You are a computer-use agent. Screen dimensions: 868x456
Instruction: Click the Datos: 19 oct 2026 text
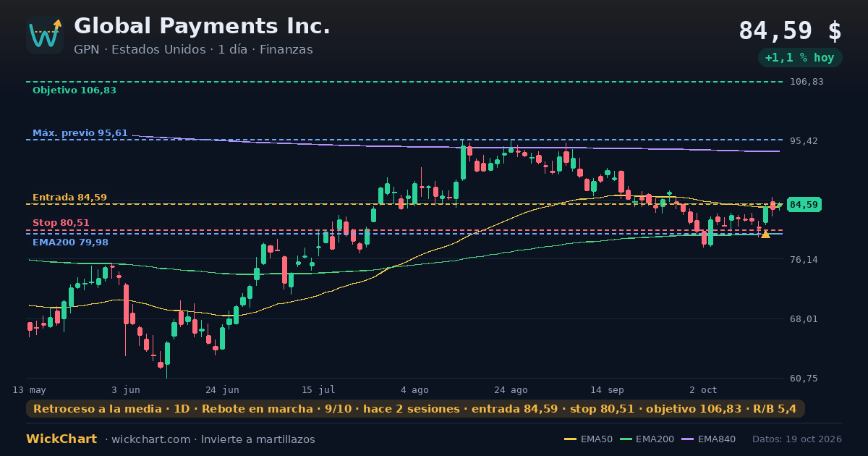tap(797, 439)
